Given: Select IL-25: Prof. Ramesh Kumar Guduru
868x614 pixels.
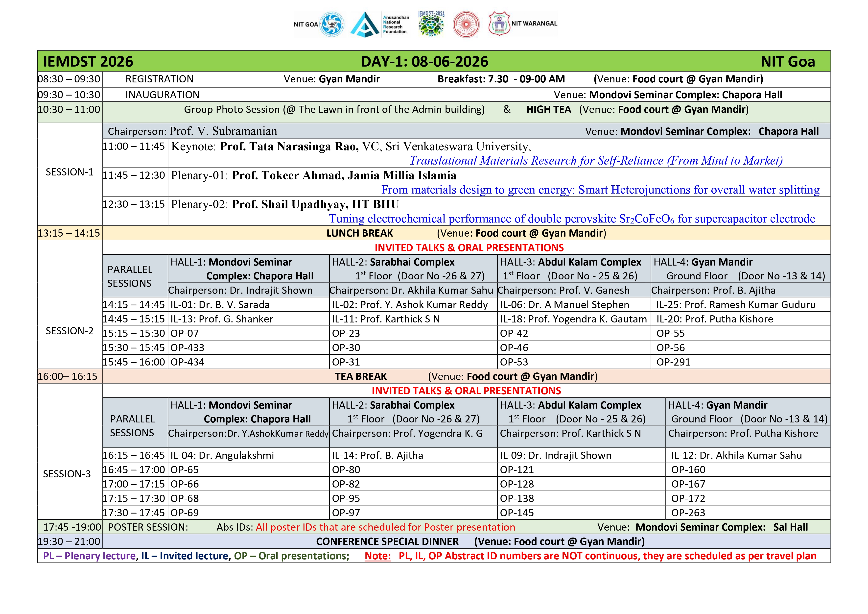Looking at the screenshot, I should click(736, 305).
